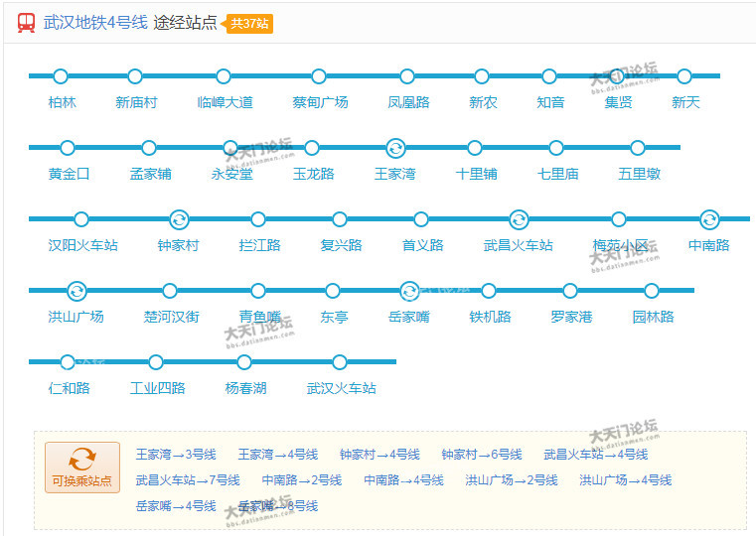The width and height of the screenshot is (756, 536).
Task: Click the transfer icon above 岳家嘴 station
Action: point(409,291)
